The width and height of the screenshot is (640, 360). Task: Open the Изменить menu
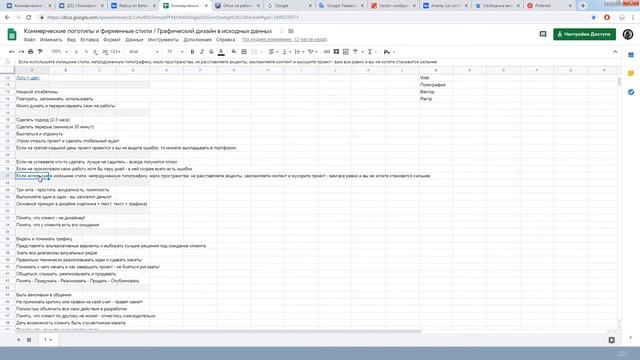pyautogui.click(x=51, y=40)
